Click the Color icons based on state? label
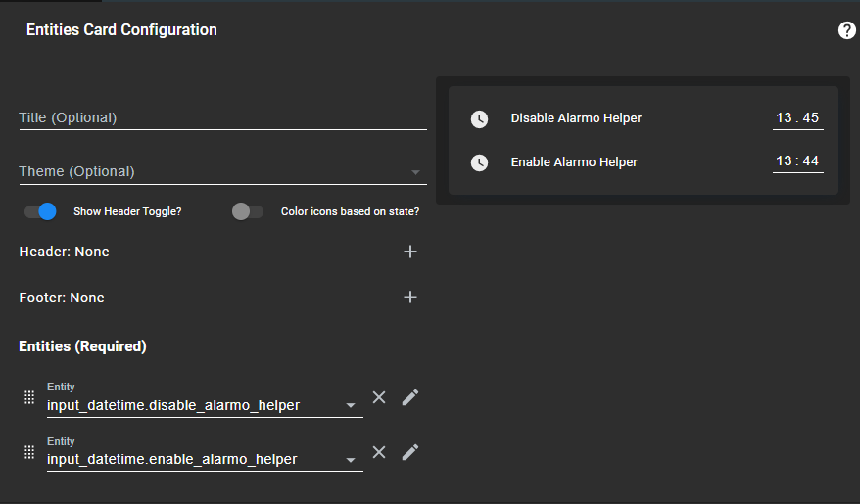This screenshot has height=504, width=860. coord(350,211)
